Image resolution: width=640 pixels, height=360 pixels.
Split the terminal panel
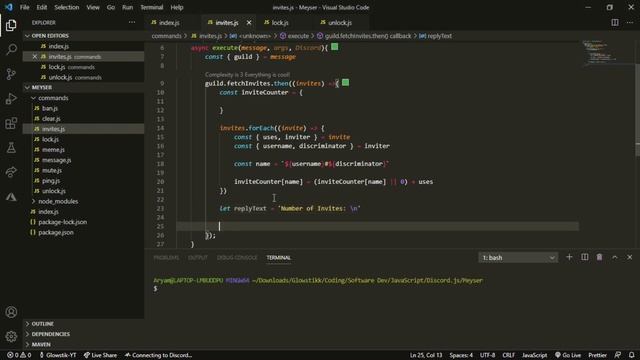pos(584,257)
